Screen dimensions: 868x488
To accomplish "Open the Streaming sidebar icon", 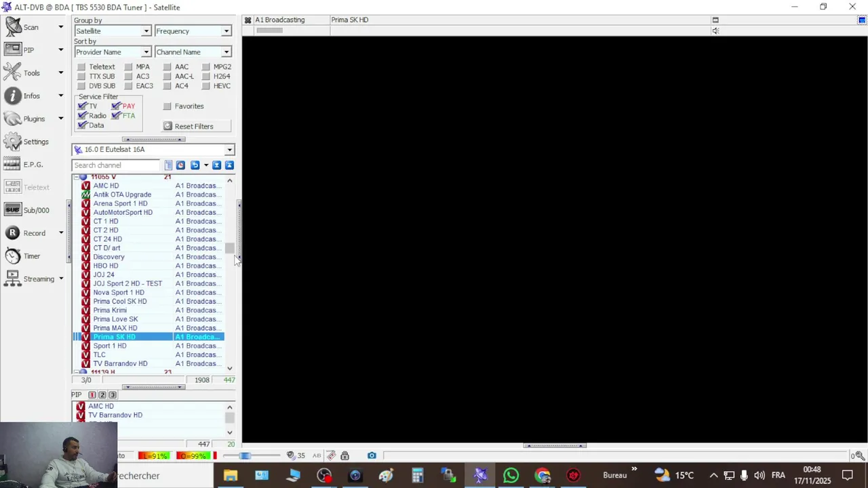I will pyautogui.click(x=13, y=279).
